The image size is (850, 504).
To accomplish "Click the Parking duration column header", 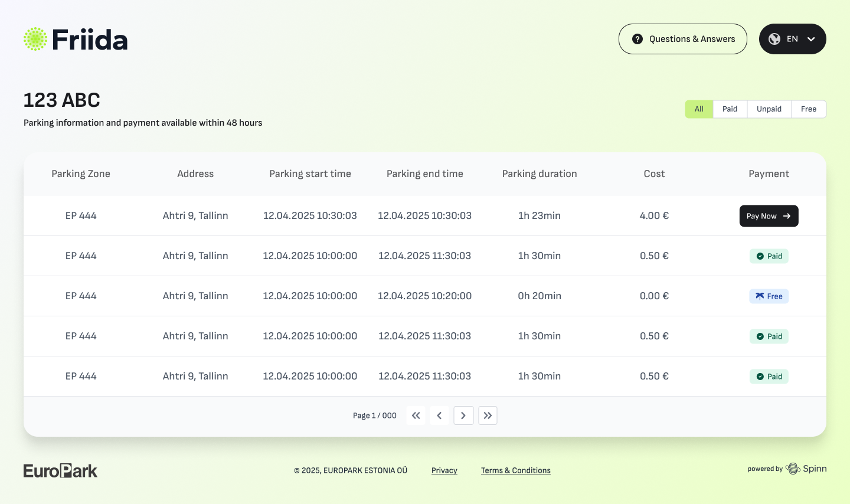I will tap(540, 174).
